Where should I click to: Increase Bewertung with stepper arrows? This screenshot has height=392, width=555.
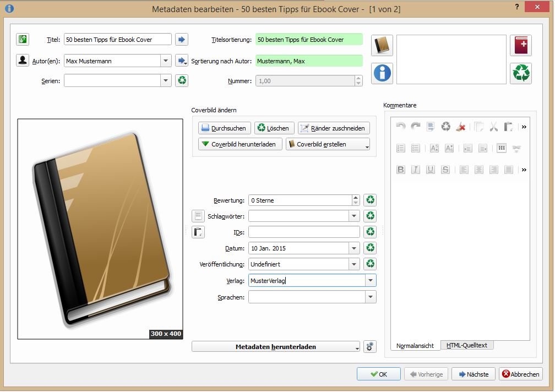356,198
